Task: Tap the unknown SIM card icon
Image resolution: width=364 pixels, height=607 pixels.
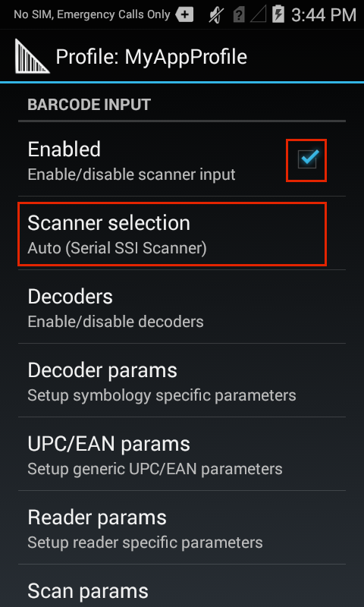Action: (239, 15)
